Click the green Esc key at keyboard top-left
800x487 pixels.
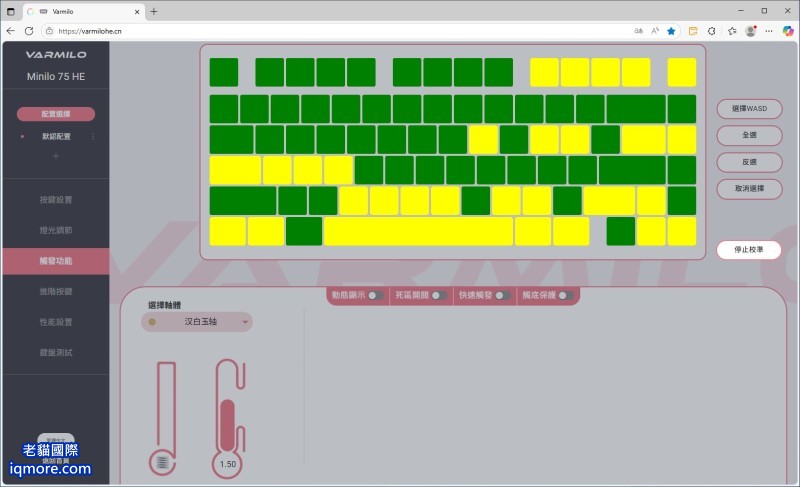[x=224, y=72]
